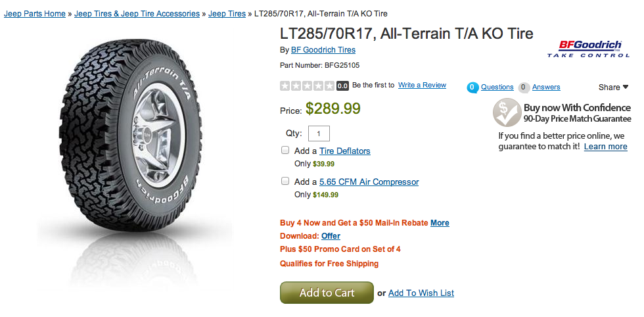The image size is (644, 317).
Task: Follow the BF Goodrich Tires brand link
Action: [323, 50]
